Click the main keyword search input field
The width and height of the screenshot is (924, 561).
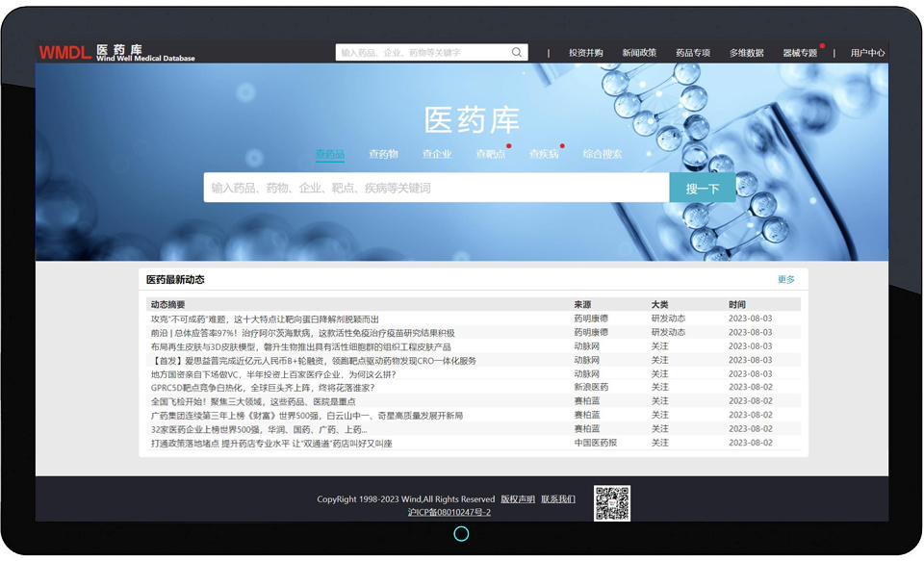point(436,188)
